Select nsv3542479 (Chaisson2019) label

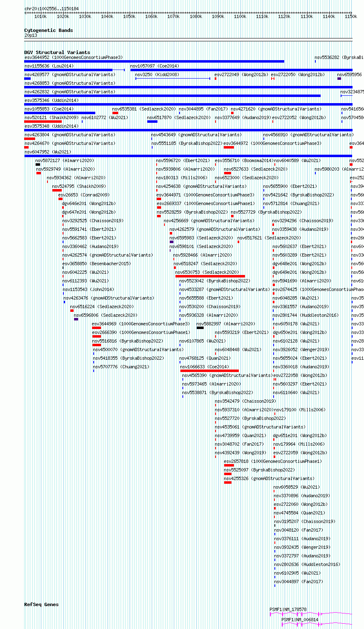click(x=245, y=401)
